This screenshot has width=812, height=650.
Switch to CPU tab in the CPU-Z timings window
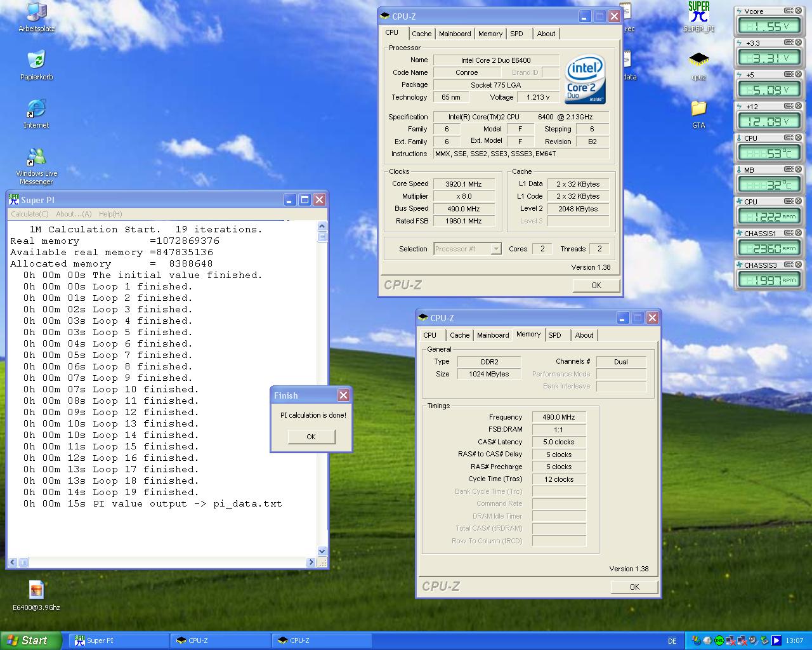430,335
